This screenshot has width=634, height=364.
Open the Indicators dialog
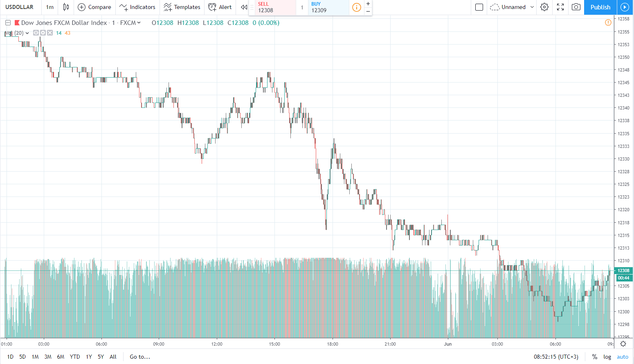pyautogui.click(x=137, y=7)
